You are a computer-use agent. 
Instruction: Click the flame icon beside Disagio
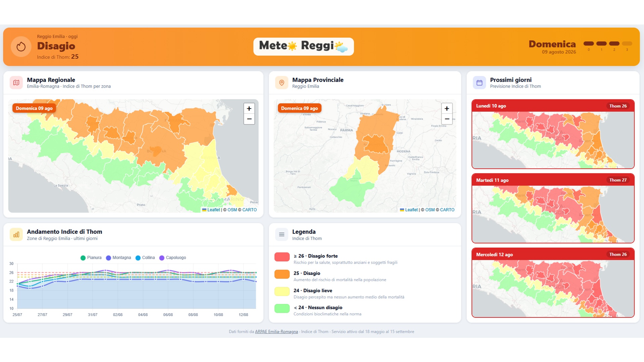click(x=21, y=47)
